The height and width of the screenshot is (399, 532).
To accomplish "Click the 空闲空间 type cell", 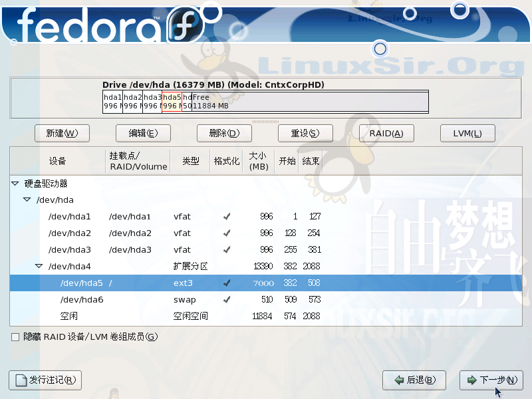I will click(190, 317).
